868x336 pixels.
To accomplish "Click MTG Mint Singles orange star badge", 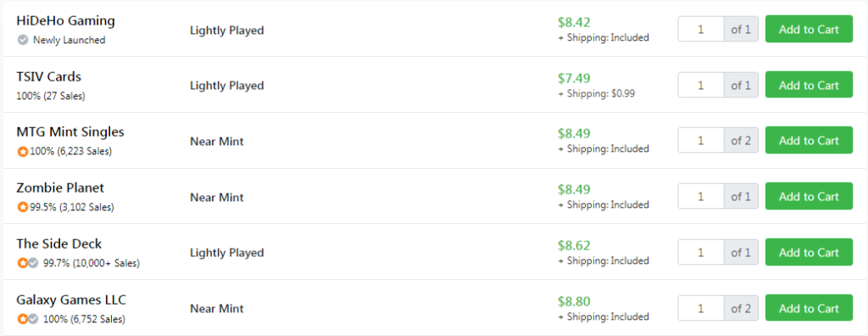I will coord(23,151).
